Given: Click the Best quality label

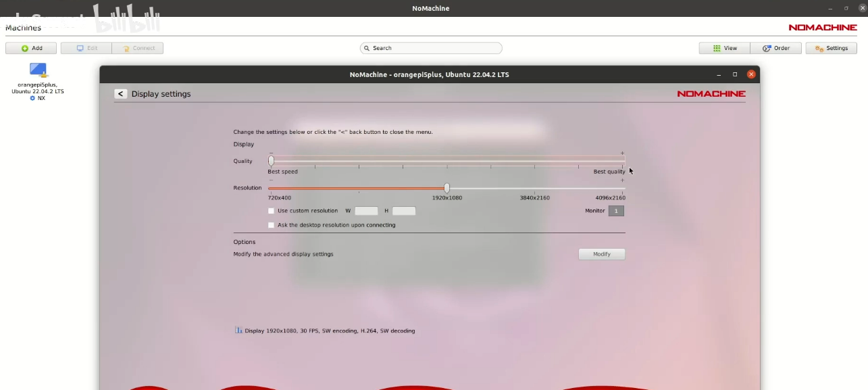Looking at the screenshot, I should click(609, 172).
